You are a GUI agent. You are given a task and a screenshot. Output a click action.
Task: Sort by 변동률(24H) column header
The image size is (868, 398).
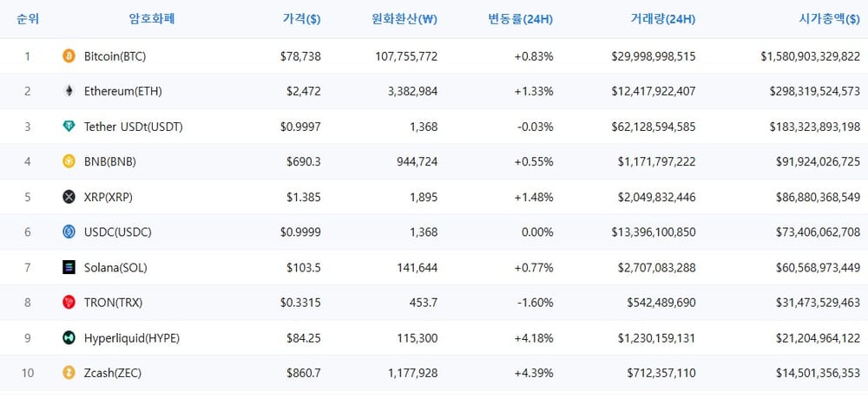pos(520,19)
